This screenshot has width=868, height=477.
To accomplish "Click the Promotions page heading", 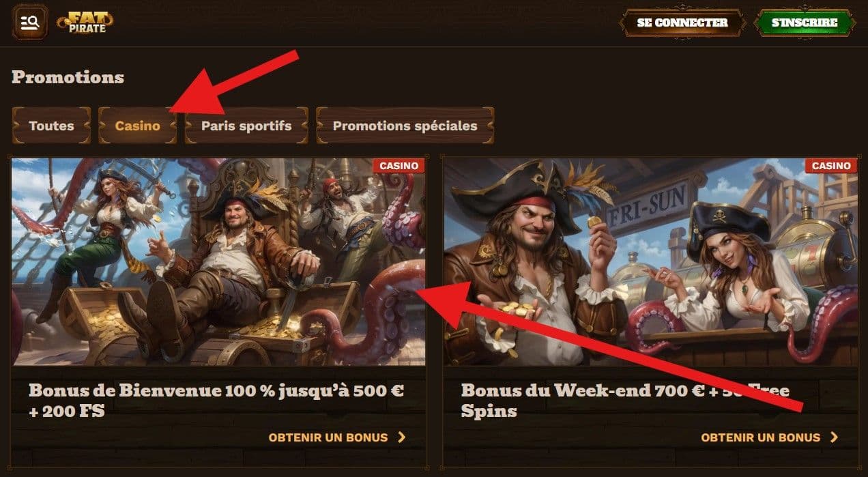I will pyautogui.click(x=68, y=77).
